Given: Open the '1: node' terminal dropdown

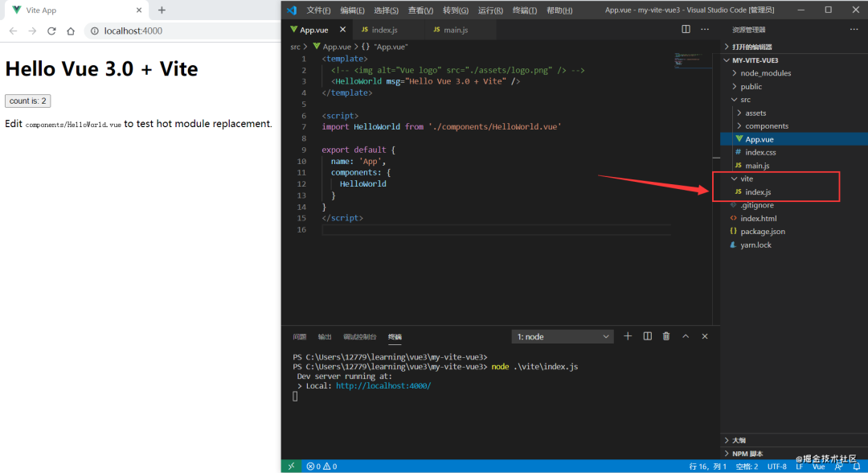Looking at the screenshot, I should pos(563,337).
